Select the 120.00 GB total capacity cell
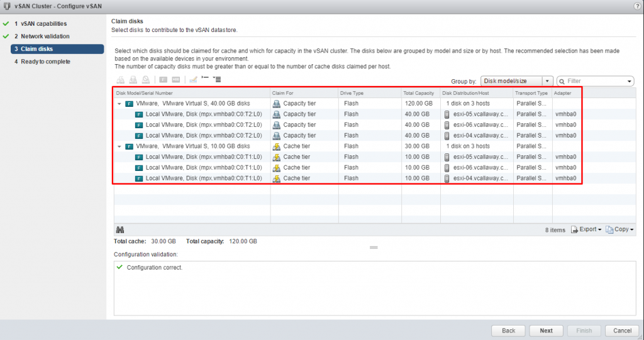 click(418, 104)
